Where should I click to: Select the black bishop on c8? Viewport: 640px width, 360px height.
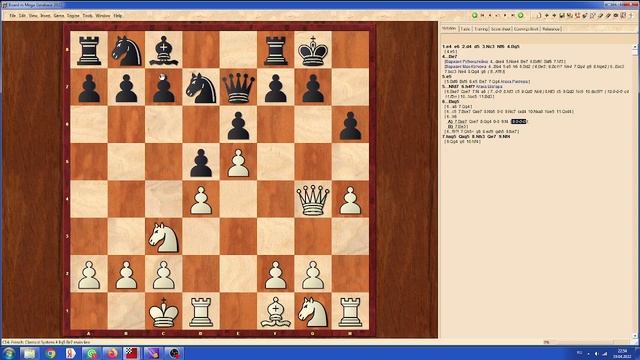coord(164,50)
